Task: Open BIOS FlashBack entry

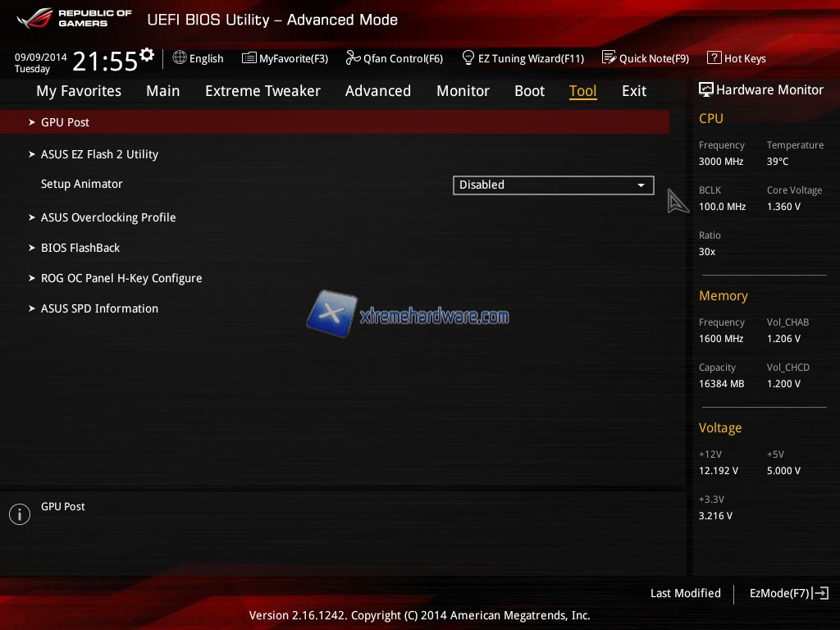Action: tap(80, 248)
